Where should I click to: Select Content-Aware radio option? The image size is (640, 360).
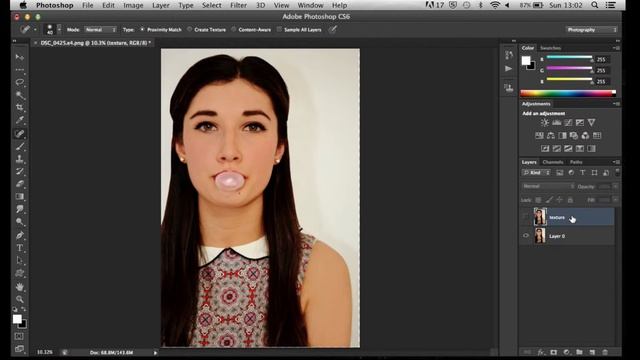point(234,29)
